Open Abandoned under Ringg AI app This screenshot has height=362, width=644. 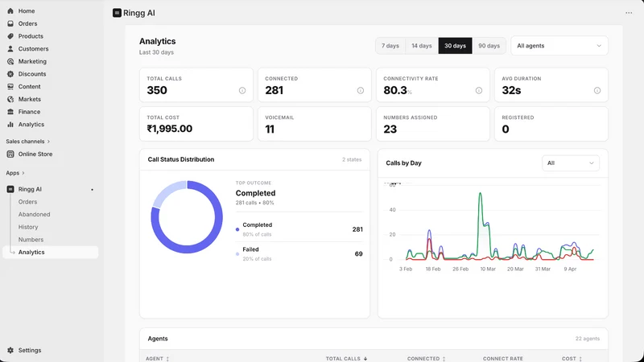pyautogui.click(x=34, y=215)
